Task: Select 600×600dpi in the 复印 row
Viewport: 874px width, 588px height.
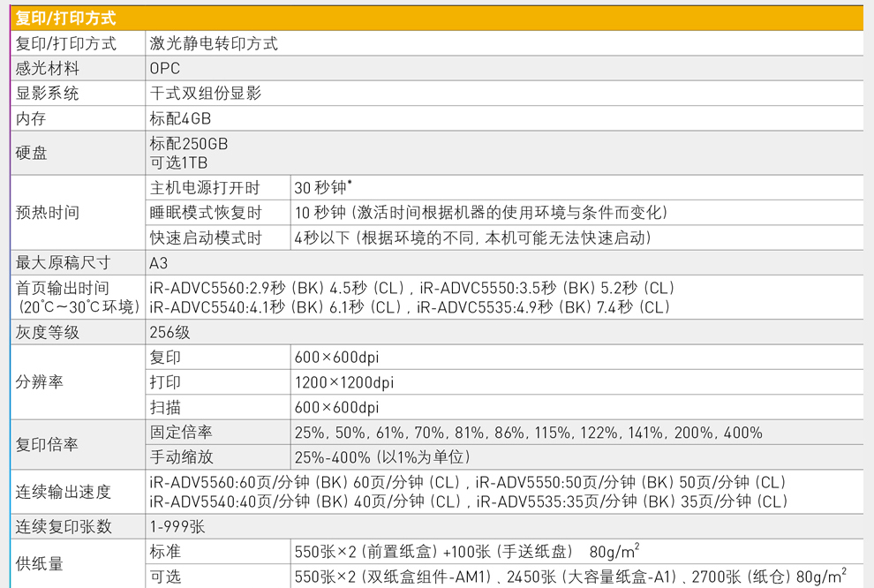Action: pyautogui.click(x=336, y=358)
